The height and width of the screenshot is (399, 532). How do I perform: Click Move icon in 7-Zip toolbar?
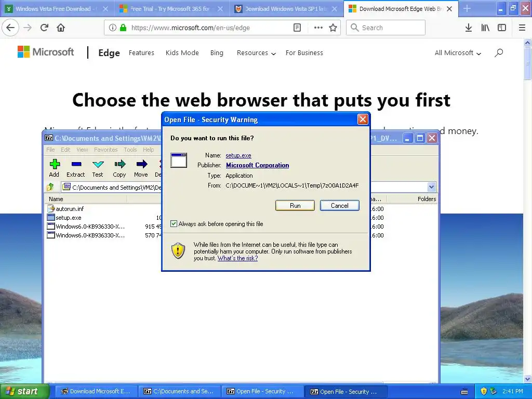(x=141, y=168)
